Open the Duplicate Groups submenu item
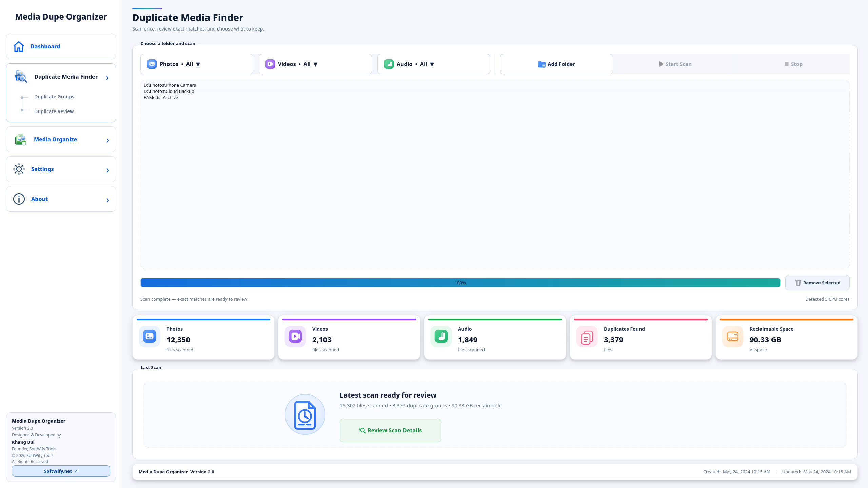Image resolution: width=868 pixels, height=488 pixels. (x=54, y=97)
